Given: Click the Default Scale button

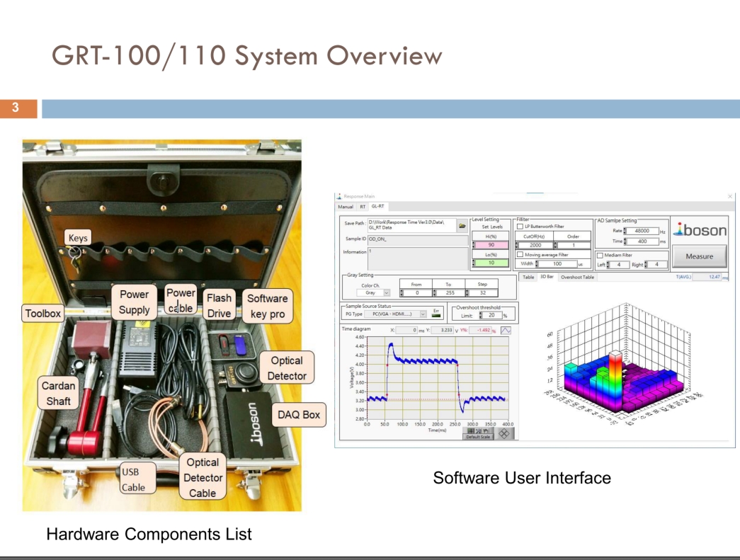Looking at the screenshot, I should [x=478, y=437].
